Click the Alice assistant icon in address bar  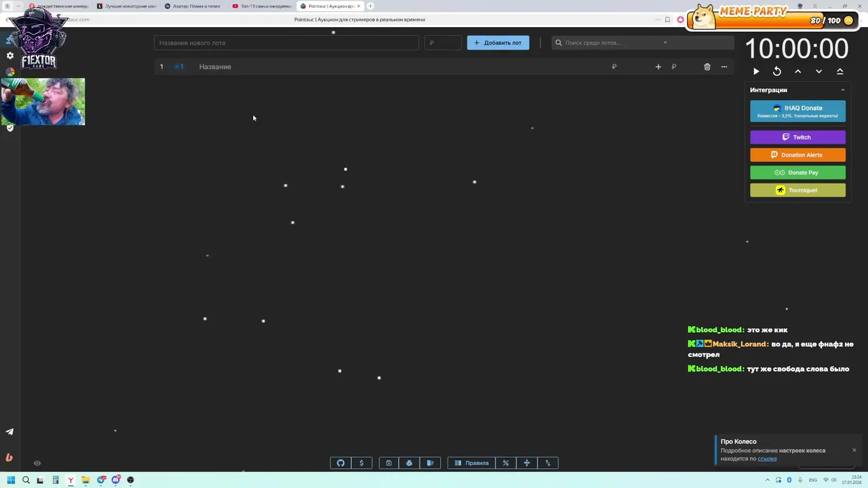(x=680, y=20)
